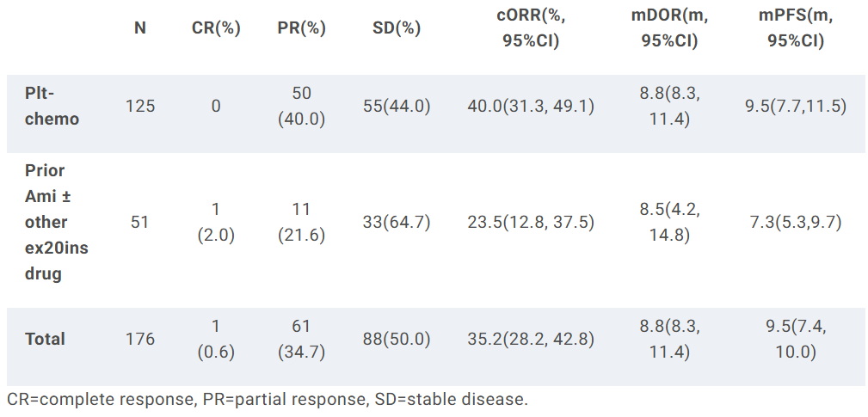Click the 125 patient count cell
The image size is (868, 417).
(140, 106)
